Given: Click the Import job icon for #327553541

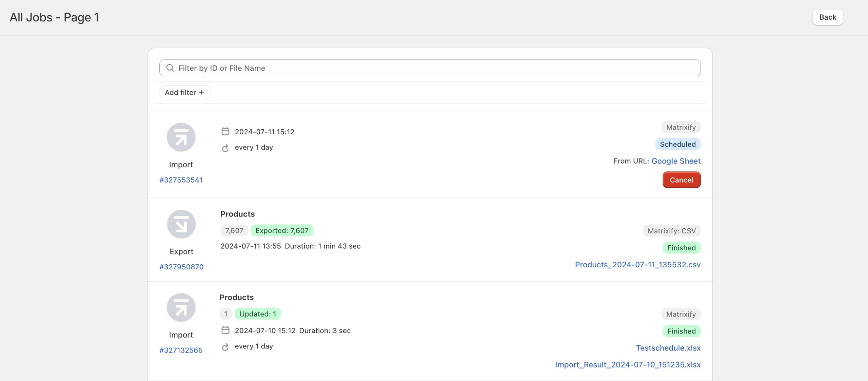Looking at the screenshot, I should 181,137.
